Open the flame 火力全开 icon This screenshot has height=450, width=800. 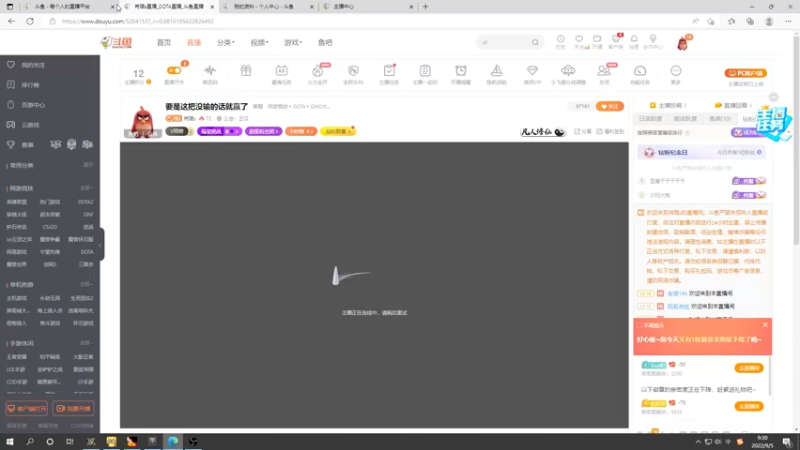(317, 71)
